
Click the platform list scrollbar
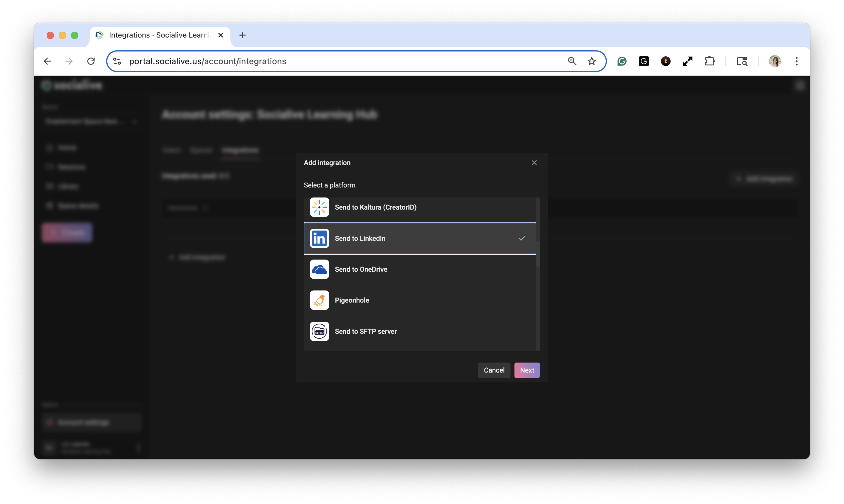(x=538, y=254)
